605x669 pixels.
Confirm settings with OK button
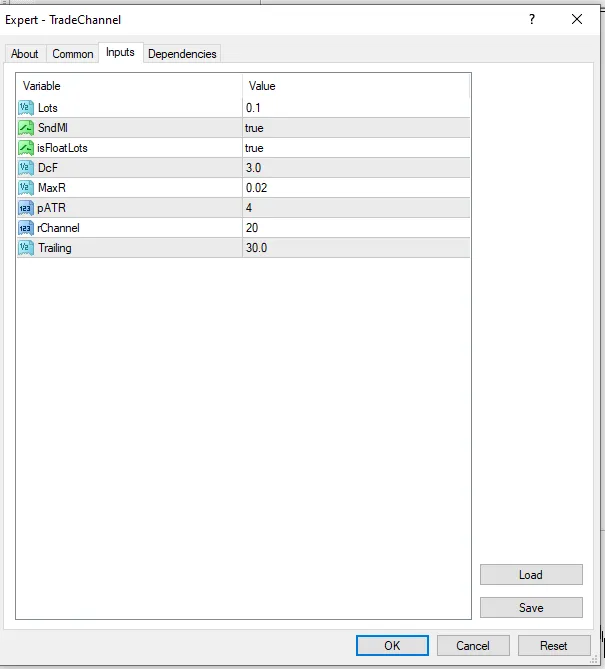pyautogui.click(x=392, y=646)
